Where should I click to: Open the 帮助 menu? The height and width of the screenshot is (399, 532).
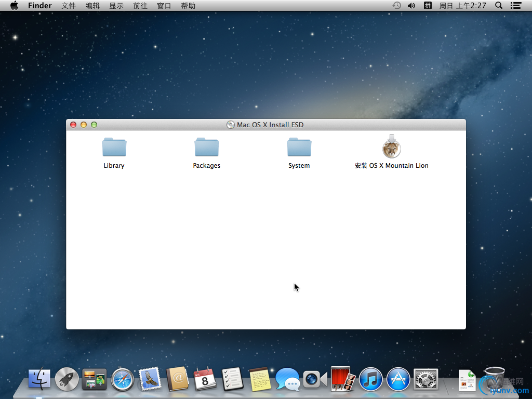tap(188, 5)
